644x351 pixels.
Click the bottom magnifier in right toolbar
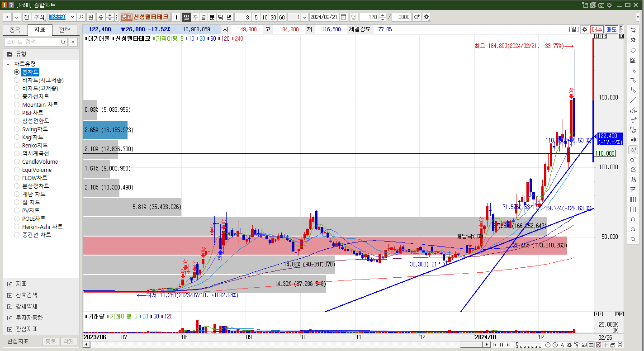(633, 239)
